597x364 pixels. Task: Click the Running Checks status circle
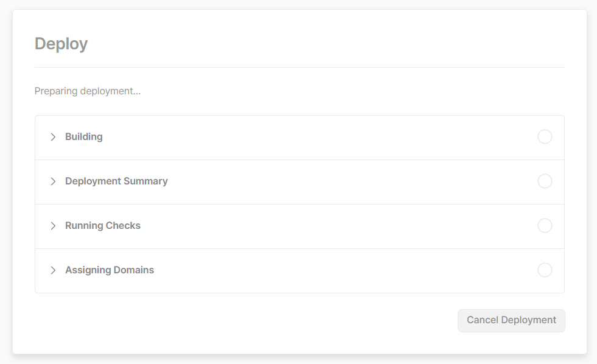[x=545, y=226]
